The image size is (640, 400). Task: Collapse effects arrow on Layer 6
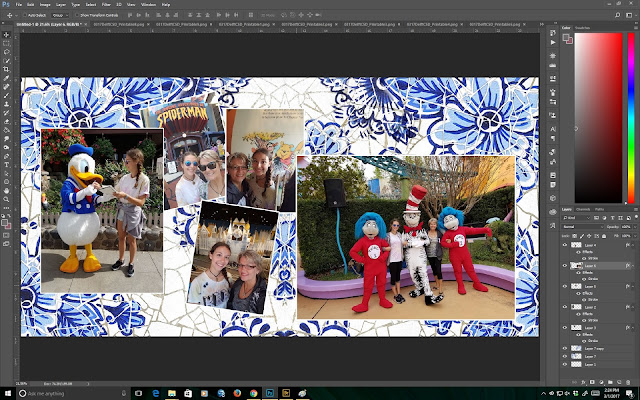[x=633, y=265]
